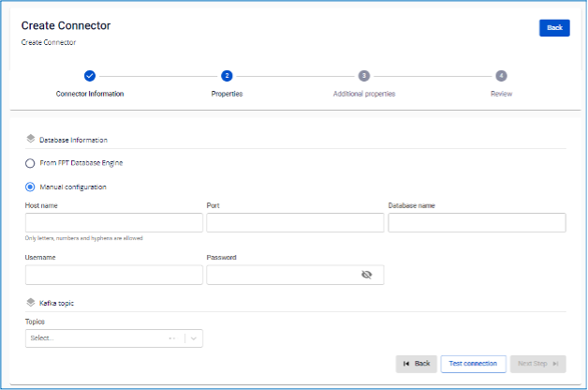The width and height of the screenshot is (588, 390).
Task: Click the Review step label
Action: (501, 94)
